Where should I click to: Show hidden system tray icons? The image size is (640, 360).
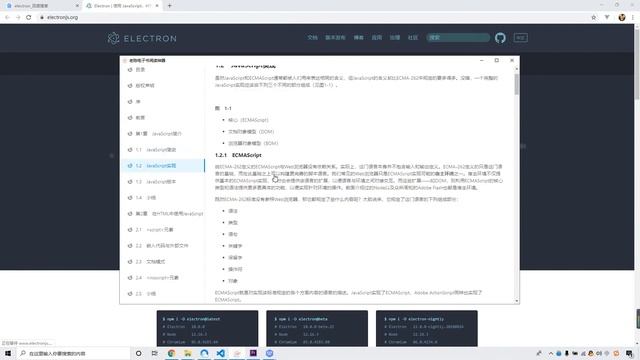coord(551,353)
